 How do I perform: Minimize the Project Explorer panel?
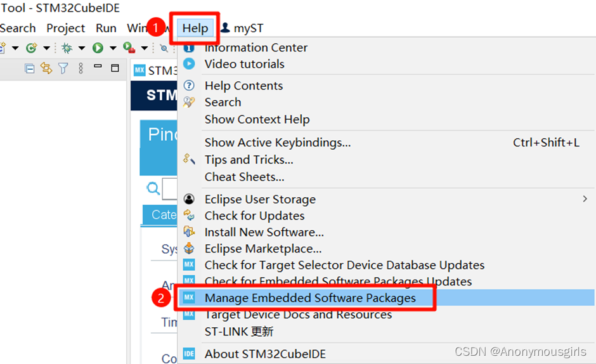tap(98, 66)
